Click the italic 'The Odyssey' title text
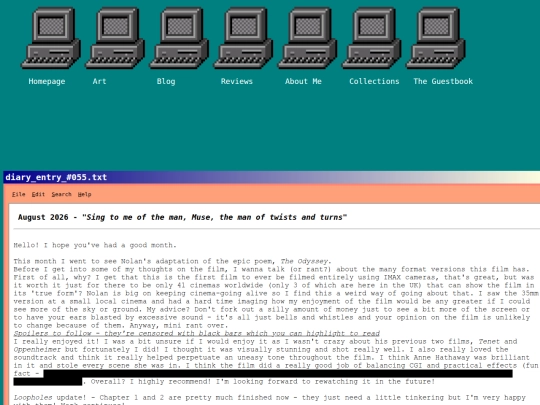Screen dimensions: 540x405 click(305, 261)
